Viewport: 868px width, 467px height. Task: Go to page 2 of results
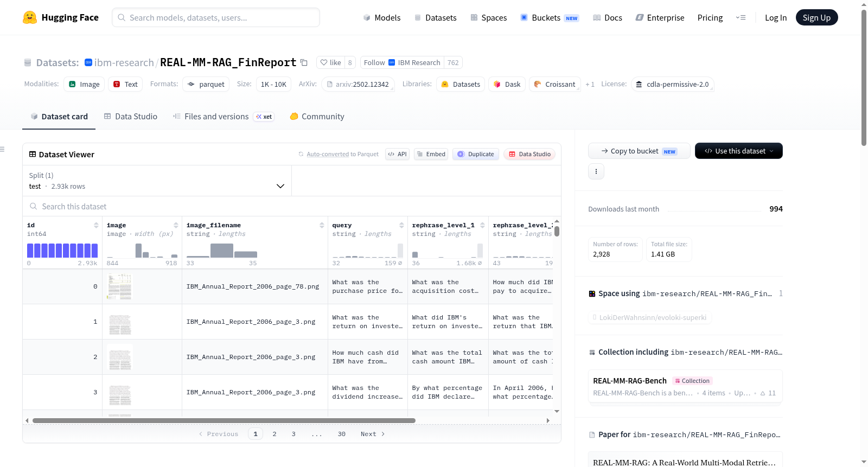click(x=275, y=434)
